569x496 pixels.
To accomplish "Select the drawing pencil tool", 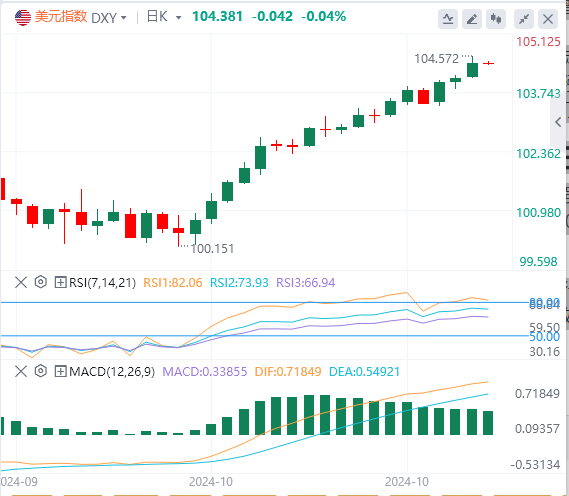I will pos(472,19).
